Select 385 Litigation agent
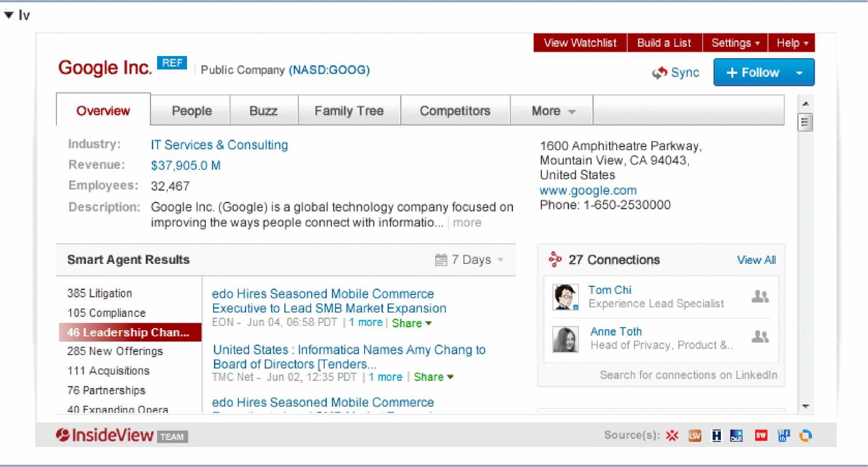 tap(99, 293)
